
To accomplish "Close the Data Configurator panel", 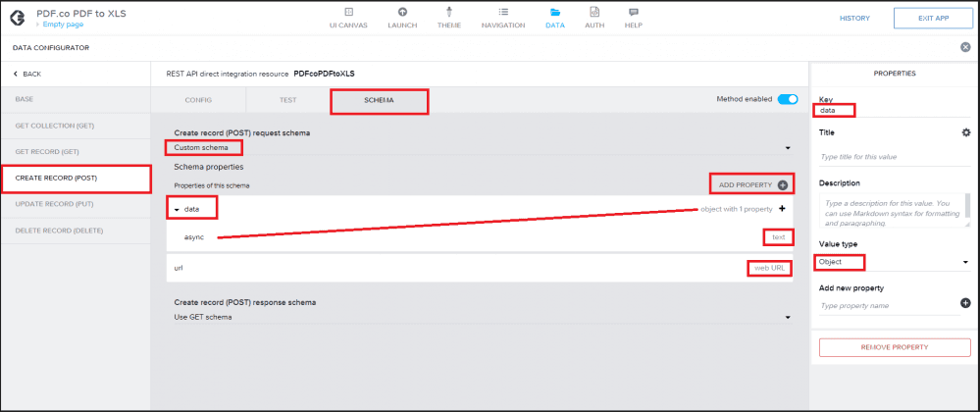I will (965, 47).
